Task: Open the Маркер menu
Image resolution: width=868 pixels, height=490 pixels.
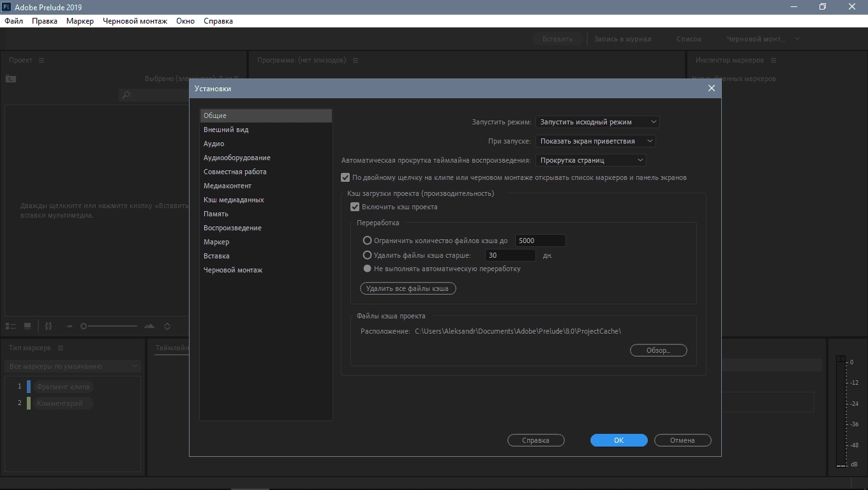Action: 80,21
